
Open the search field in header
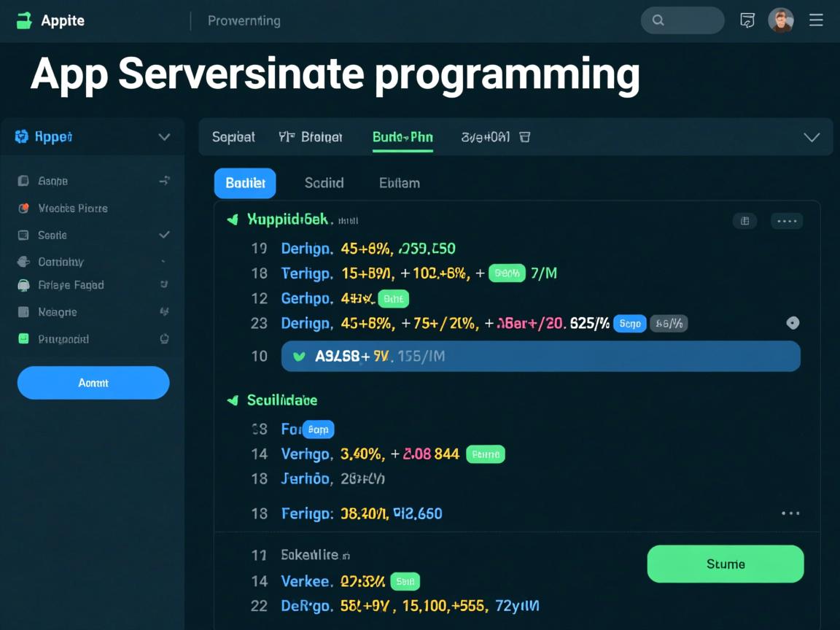pyautogui.click(x=682, y=20)
